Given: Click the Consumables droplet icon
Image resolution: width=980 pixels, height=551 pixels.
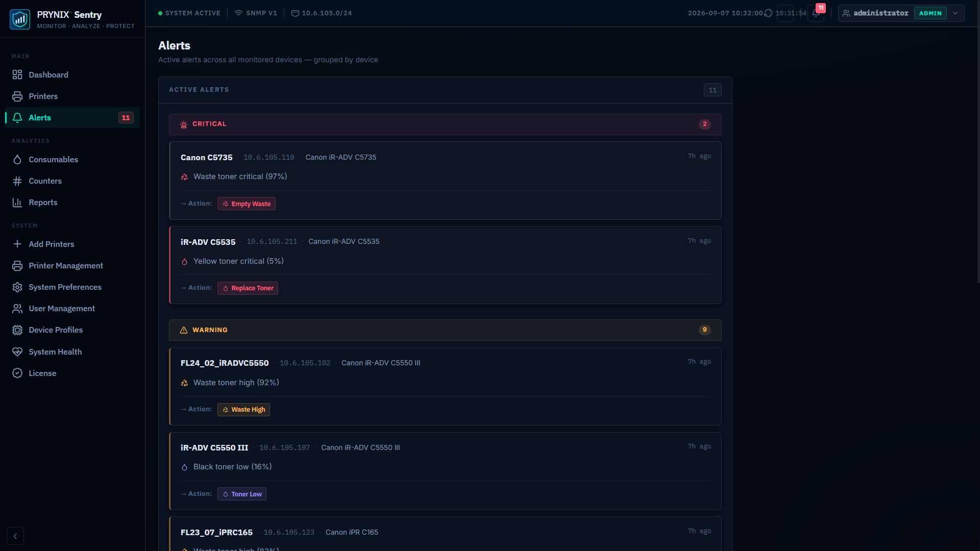Looking at the screenshot, I should click(x=17, y=159).
